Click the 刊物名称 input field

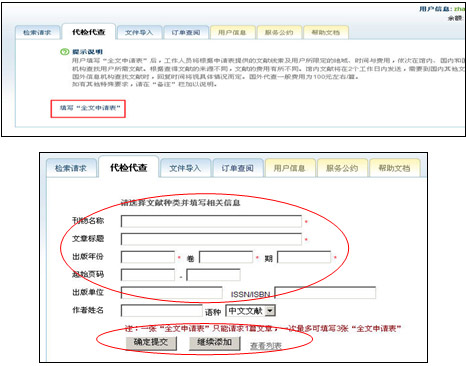click(211, 221)
